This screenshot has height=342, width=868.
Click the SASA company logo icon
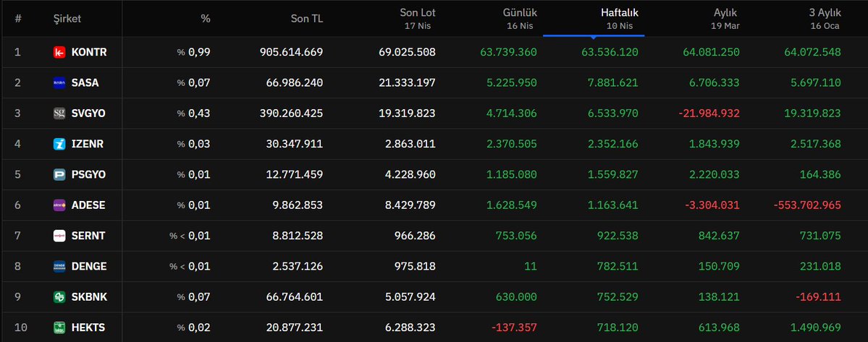tap(59, 83)
